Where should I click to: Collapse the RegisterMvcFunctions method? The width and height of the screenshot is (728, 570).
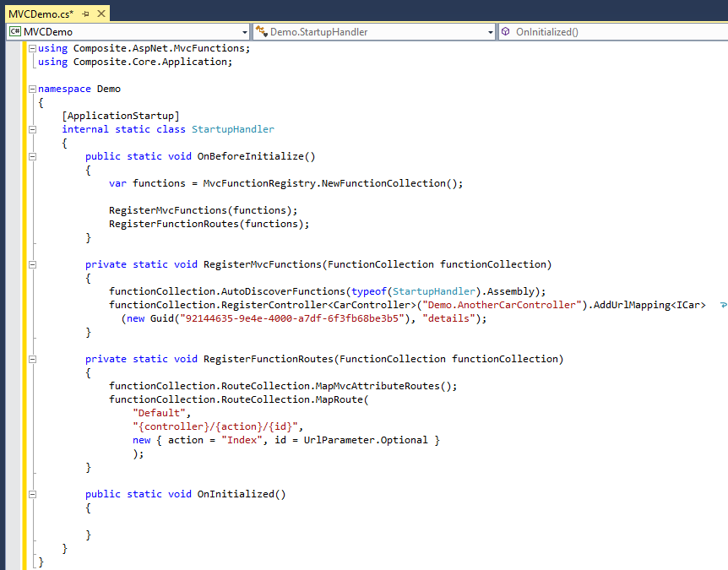(32, 263)
